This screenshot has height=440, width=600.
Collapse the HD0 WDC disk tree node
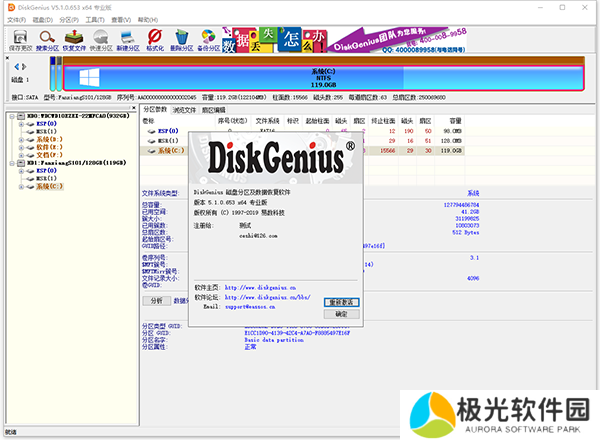pos(11,117)
